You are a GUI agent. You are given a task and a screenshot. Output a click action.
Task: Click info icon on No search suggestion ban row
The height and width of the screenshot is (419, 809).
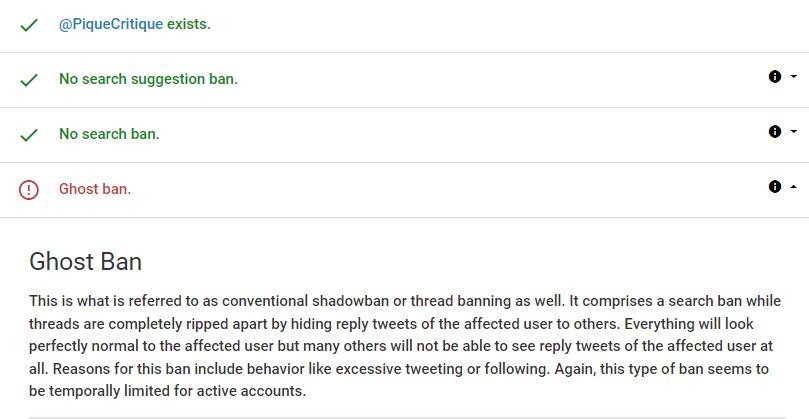tap(775, 76)
